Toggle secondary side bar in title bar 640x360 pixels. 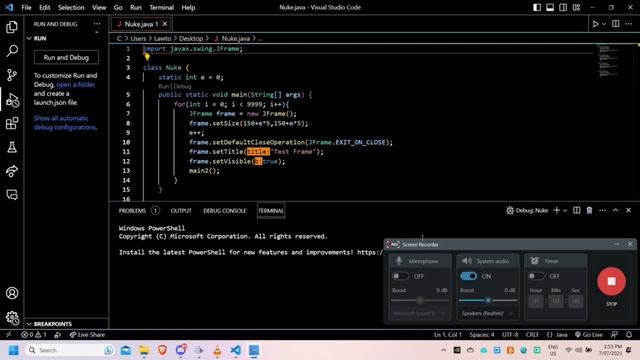tap(563, 7)
